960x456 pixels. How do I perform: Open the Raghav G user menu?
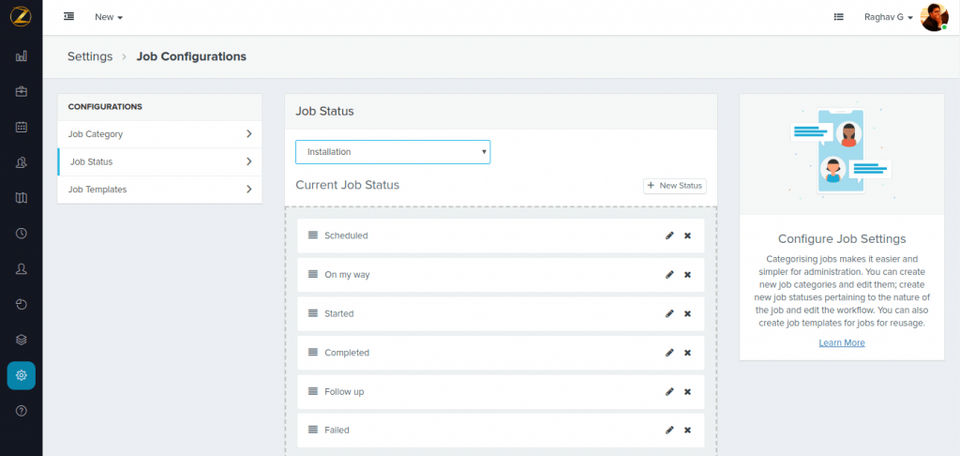pyautogui.click(x=888, y=17)
